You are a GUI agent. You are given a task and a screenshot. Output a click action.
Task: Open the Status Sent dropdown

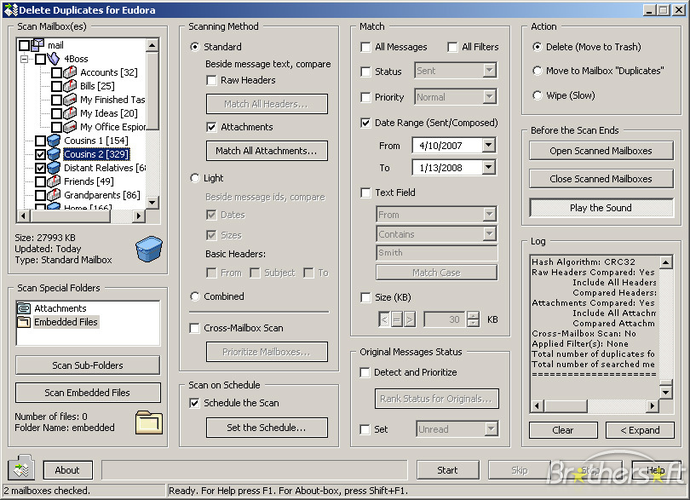tap(489, 70)
